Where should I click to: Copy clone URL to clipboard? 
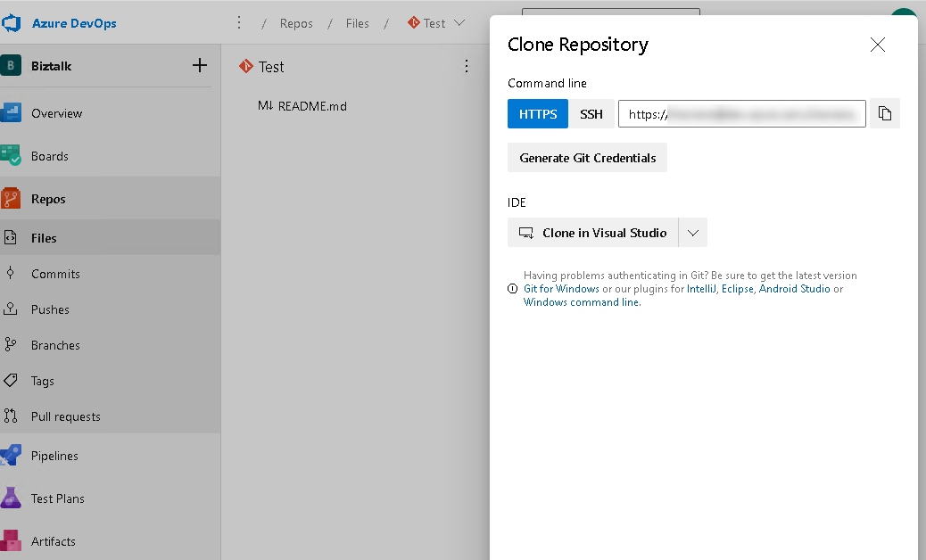click(x=885, y=113)
